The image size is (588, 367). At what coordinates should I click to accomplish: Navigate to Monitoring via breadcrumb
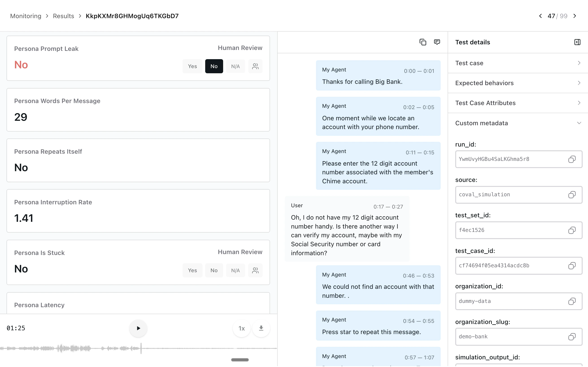pyautogui.click(x=26, y=16)
